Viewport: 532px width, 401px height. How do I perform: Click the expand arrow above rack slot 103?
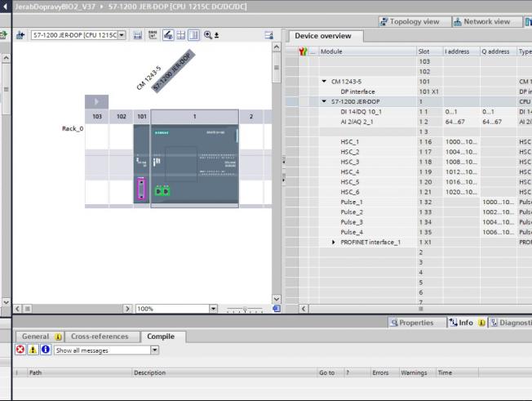[x=96, y=101]
